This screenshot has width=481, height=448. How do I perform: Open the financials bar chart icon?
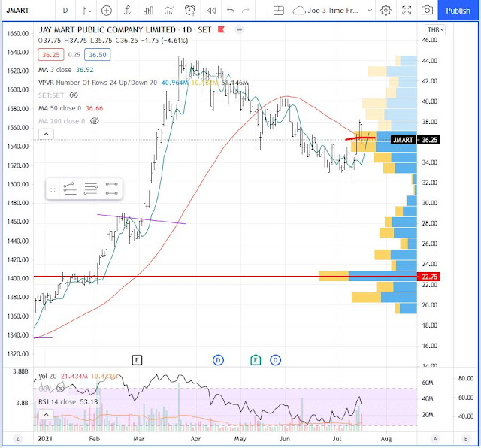tap(148, 11)
